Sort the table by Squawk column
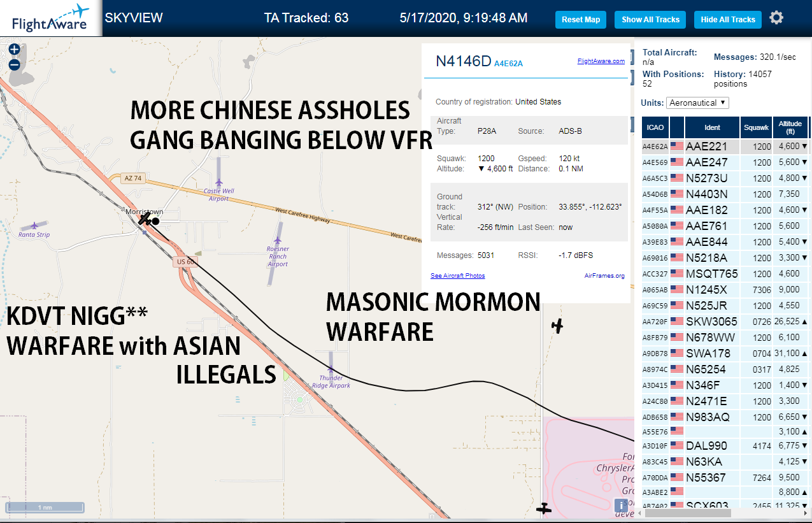The height and width of the screenshot is (523, 812). [756, 127]
